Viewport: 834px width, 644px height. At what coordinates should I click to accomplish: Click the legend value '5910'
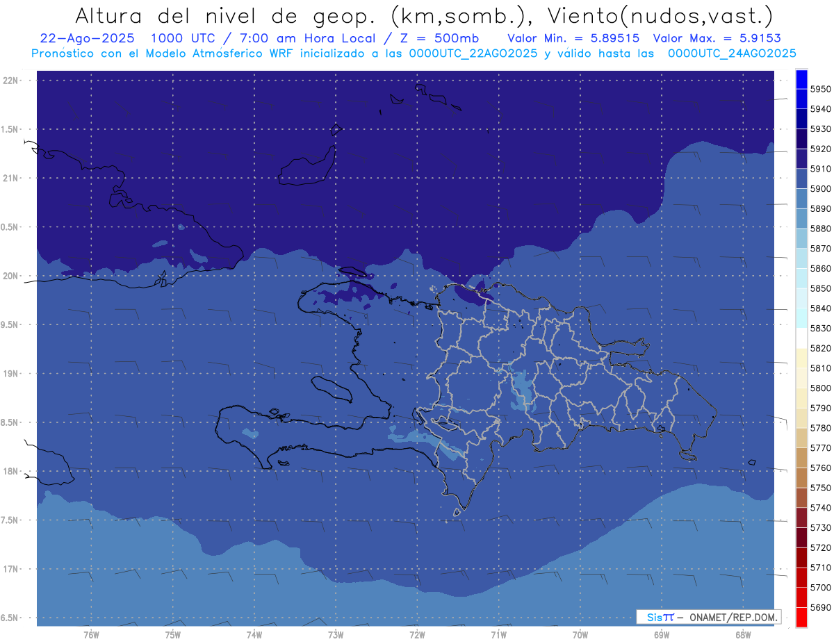[x=820, y=169]
